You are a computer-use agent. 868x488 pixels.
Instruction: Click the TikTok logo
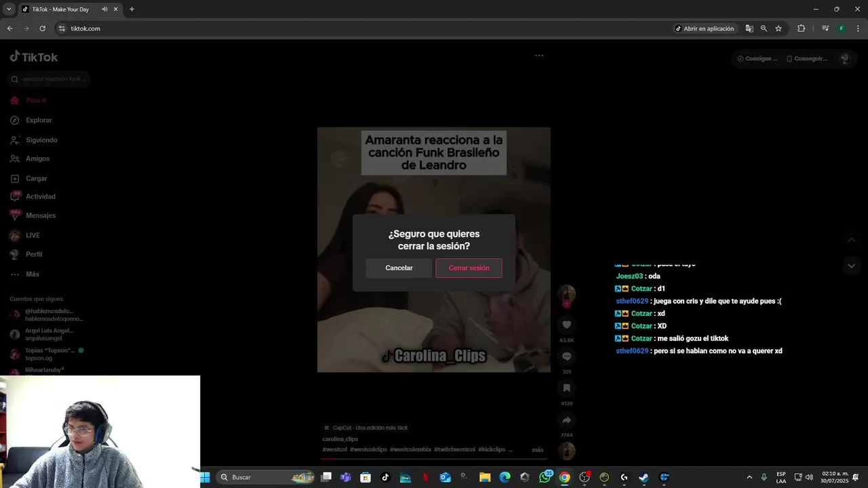34,57
